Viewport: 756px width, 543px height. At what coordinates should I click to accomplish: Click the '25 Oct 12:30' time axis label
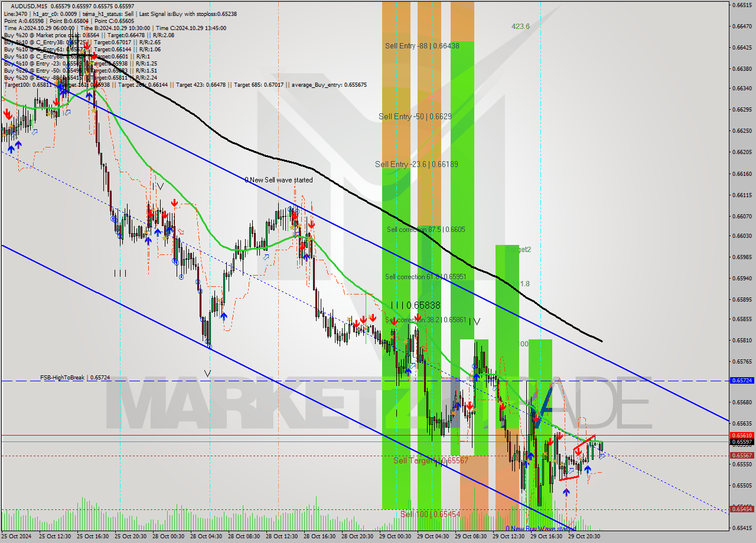pyautogui.click(x=55, y=537)
